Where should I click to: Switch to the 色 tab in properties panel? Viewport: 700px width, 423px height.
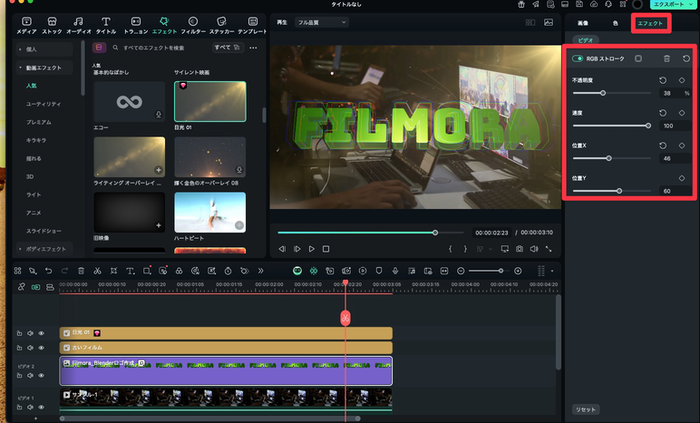[x=613, y=21]
